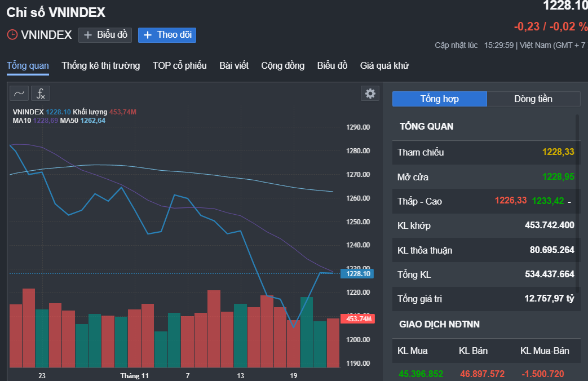Go to Giá quá khứ tab

click(x=384, y=65)
